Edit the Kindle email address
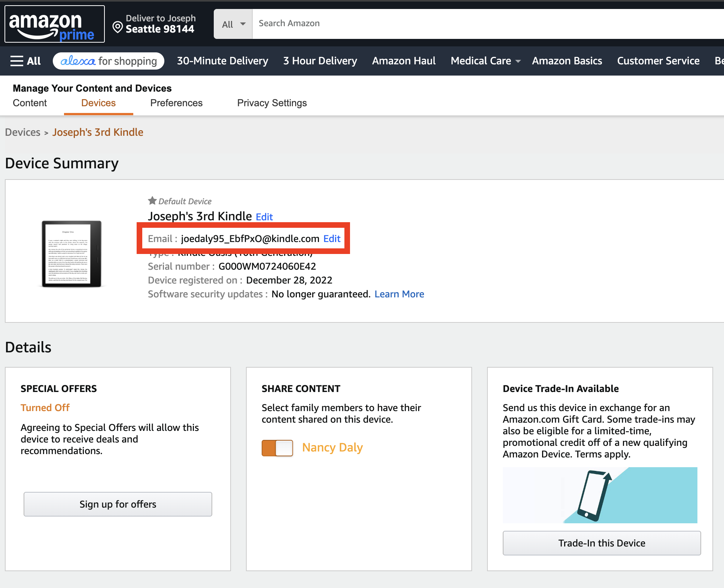 pyautogui.click(x=332, y=239)
